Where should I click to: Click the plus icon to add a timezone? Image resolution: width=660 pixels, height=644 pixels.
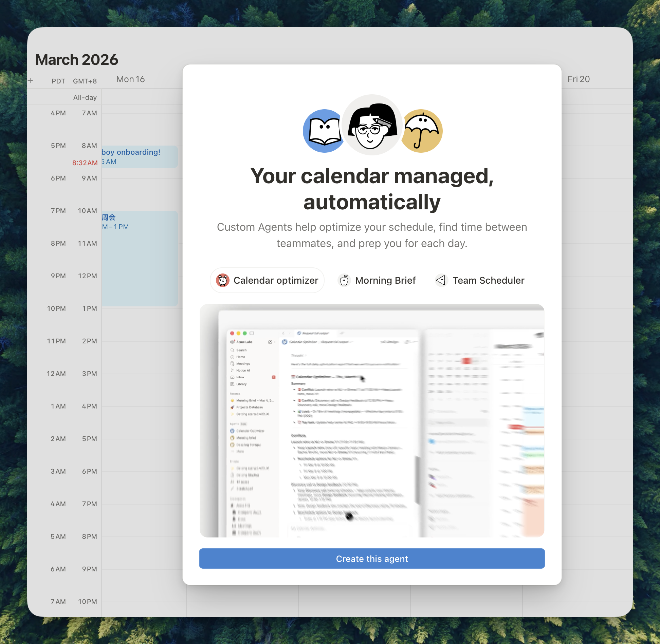(31, 81)
